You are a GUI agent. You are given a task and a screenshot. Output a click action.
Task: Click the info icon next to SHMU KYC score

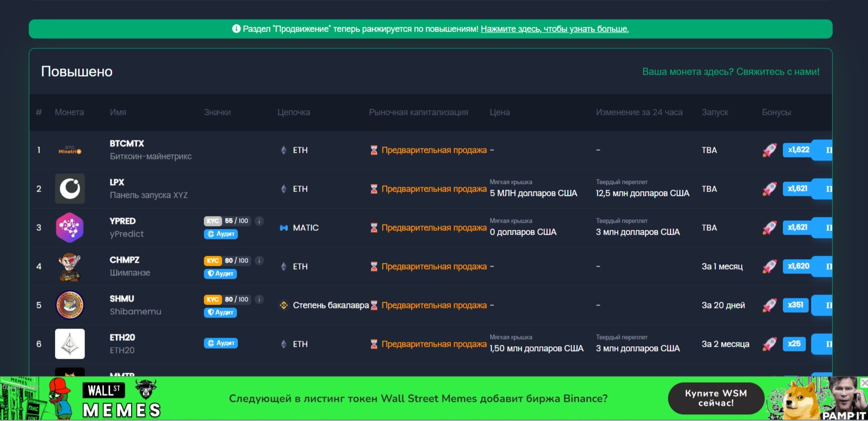pyautogui.click(x=259, y=299)
